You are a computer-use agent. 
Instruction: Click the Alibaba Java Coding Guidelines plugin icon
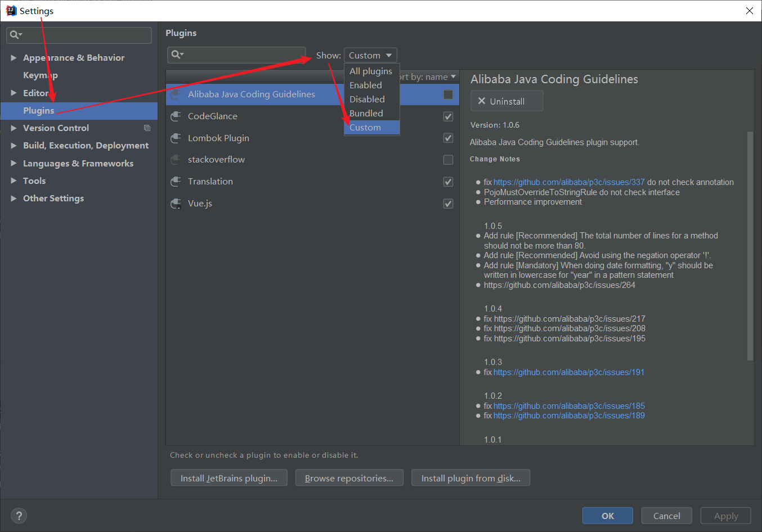click(176, 94)
